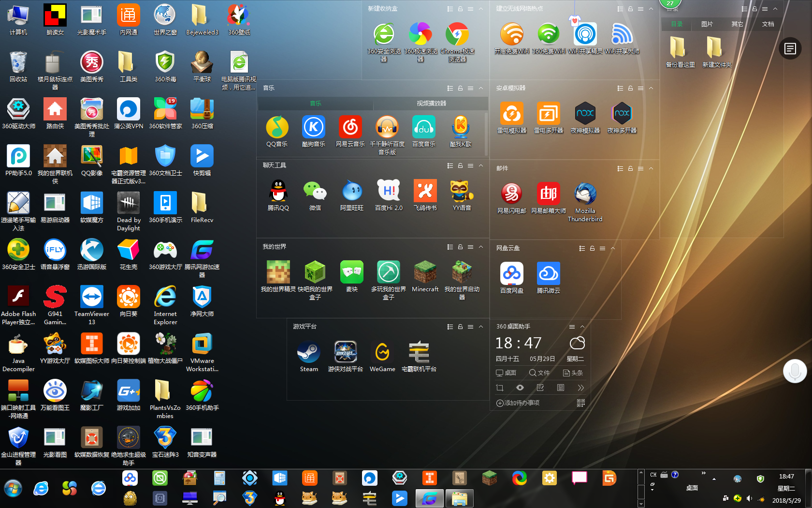Toggle the lock on 音乐 panel header
This screenshot has width=812, height=508.
(x=460, y=88)
